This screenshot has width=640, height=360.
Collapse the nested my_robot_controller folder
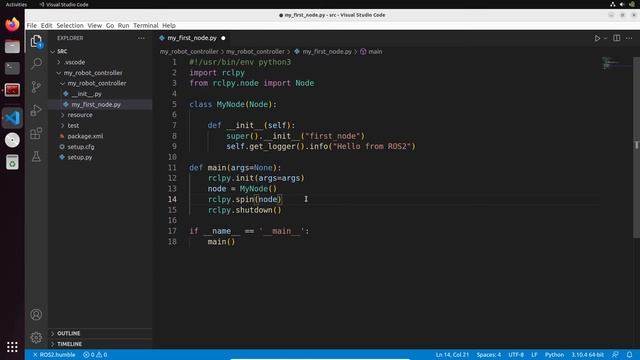(x=100, y=83)
